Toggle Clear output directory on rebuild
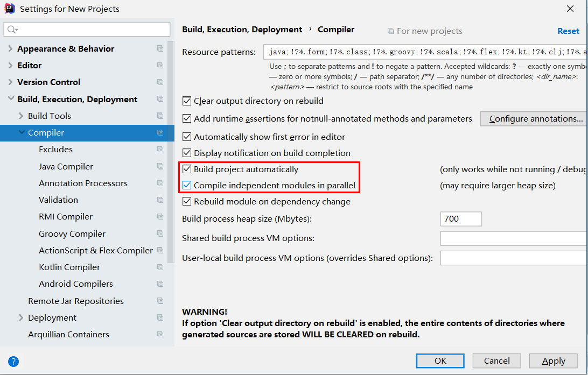This screenshot has height=375, width=588. point(187,101)
